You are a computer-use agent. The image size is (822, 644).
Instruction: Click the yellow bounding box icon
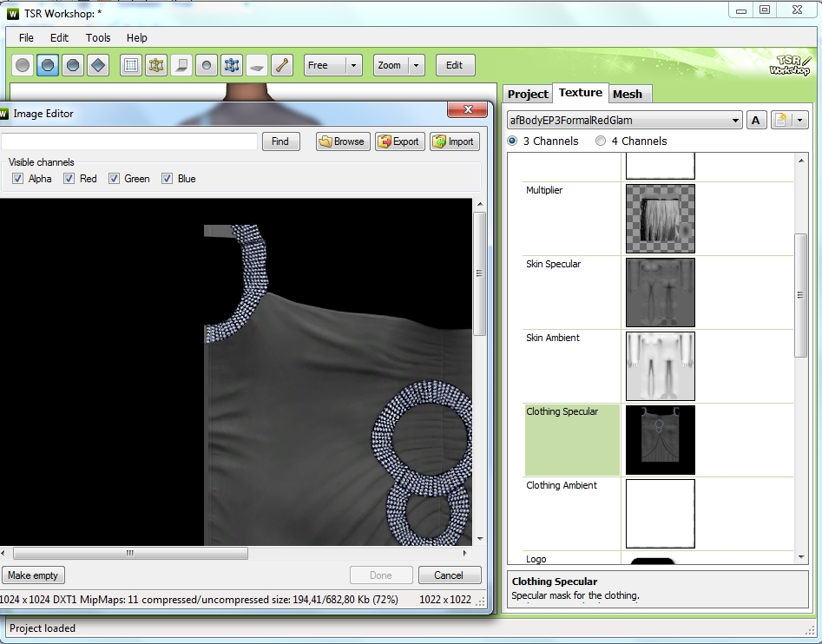click(x=156, y=65)
